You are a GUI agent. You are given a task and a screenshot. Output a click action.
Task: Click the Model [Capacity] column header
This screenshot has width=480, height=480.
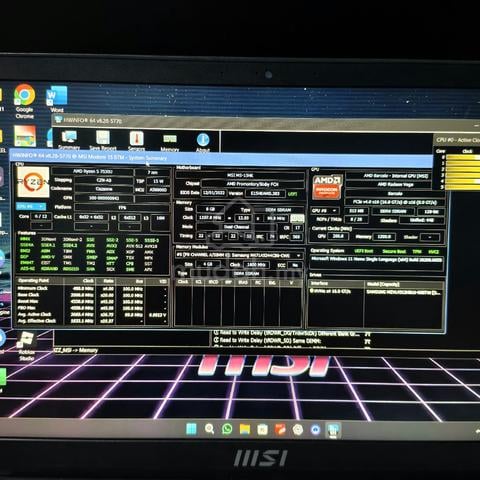point(404,284)
